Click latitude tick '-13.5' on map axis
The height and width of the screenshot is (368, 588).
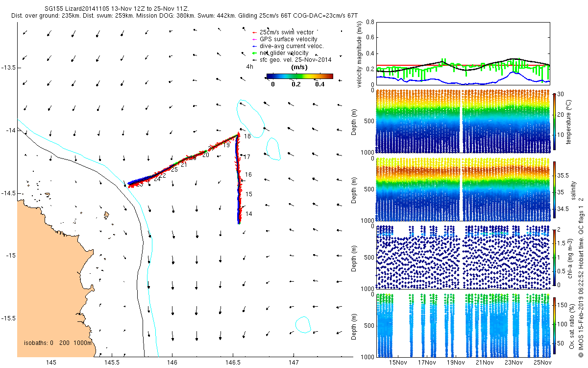tap(8, 68)
